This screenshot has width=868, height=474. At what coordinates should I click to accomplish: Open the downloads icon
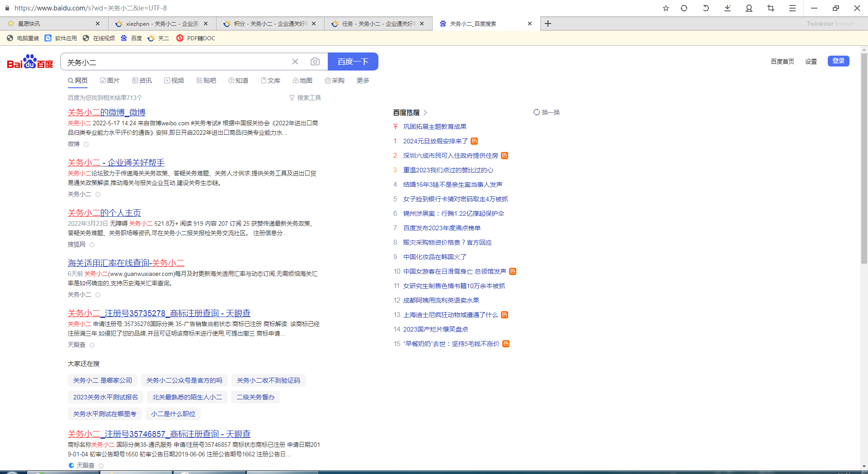[x=727, y=8]
